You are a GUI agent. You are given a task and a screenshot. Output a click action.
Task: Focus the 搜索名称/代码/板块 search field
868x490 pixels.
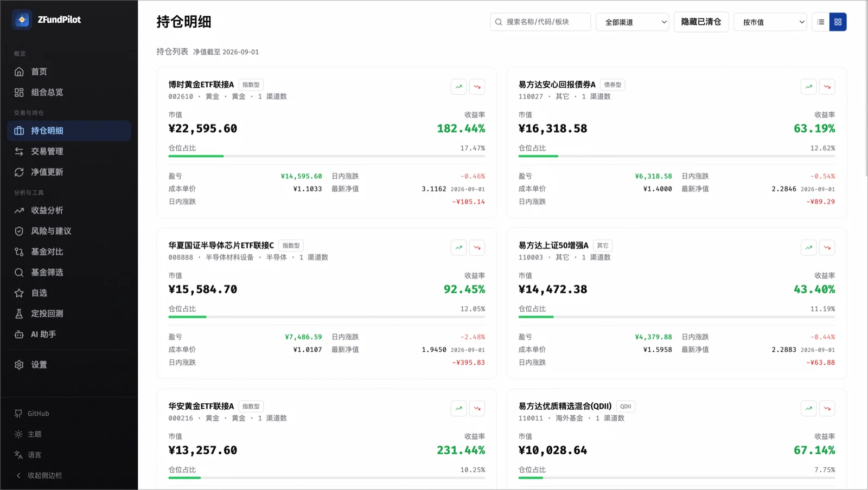click(x=540, y=22)
